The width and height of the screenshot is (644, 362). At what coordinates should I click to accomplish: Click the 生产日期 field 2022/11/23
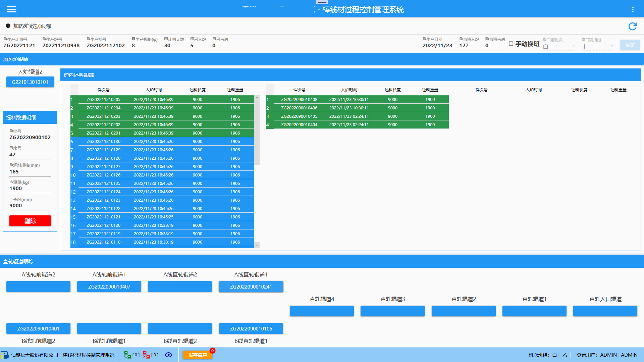(x=437, y=46)
